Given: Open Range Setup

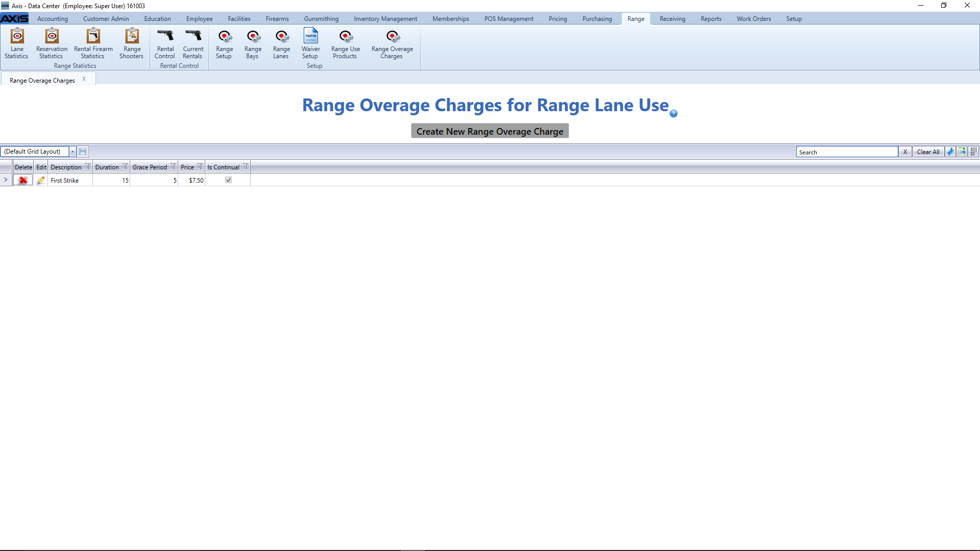Looking at the screenshot, I should [224, 44].
